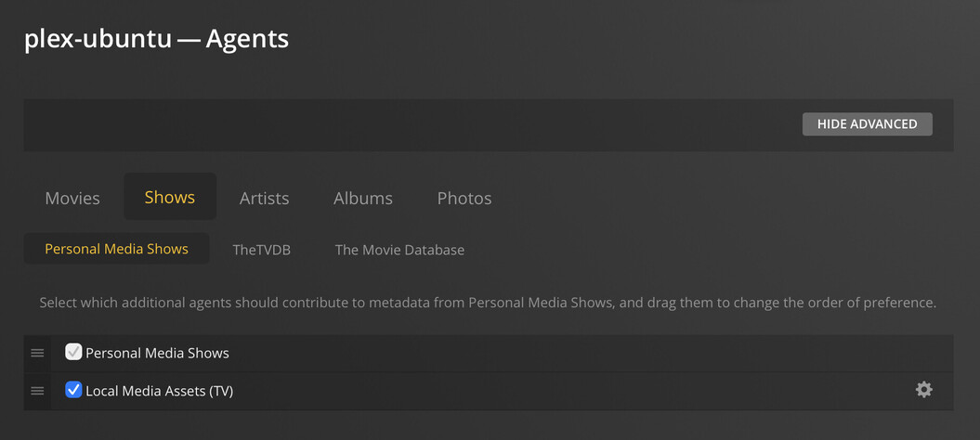Go to the Albums tab
This screenshot has width=980, height=440.
click(x=363, y=198)
